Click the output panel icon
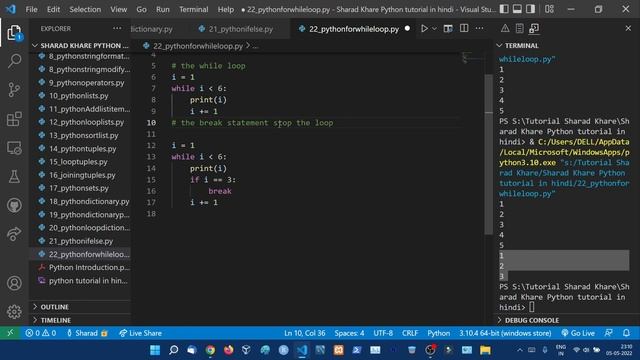The image size is (640, 360). [x=519, y=29]
